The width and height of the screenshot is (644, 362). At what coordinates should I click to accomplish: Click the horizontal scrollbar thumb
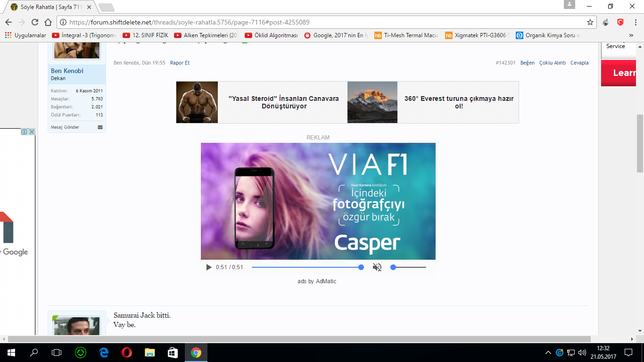click(299, 339)
